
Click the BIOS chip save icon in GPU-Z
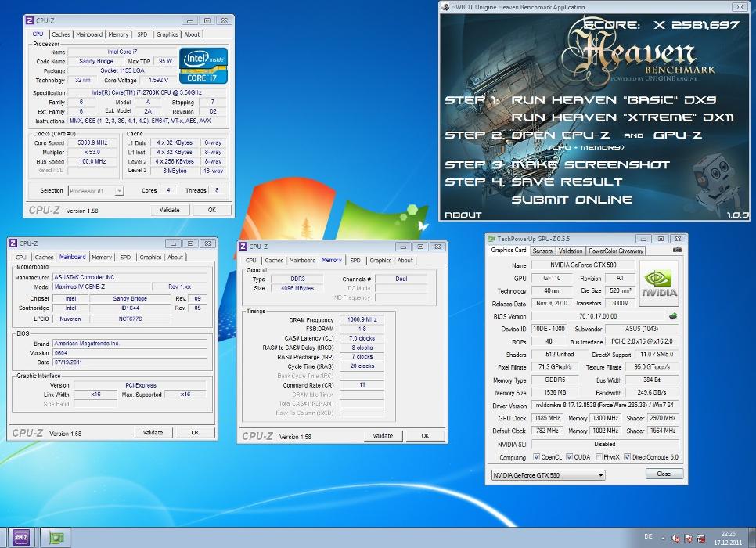pos(673,316)
